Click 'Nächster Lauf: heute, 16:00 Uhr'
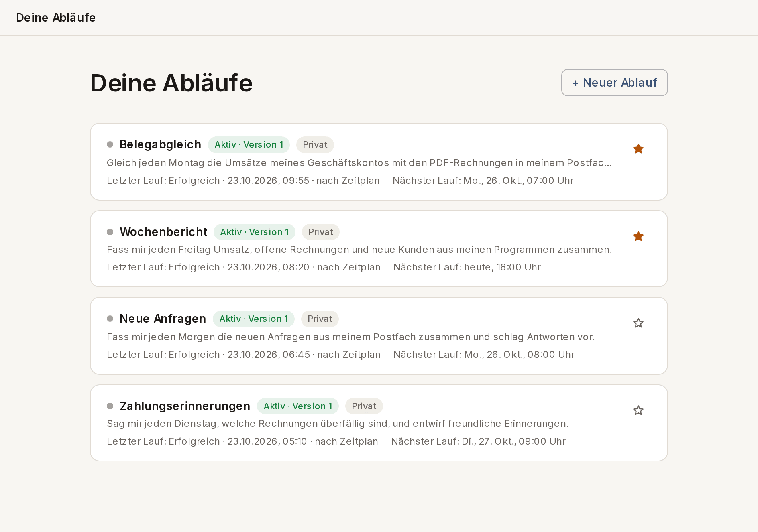This screenshot has height=532, width=758. (467, 267)
